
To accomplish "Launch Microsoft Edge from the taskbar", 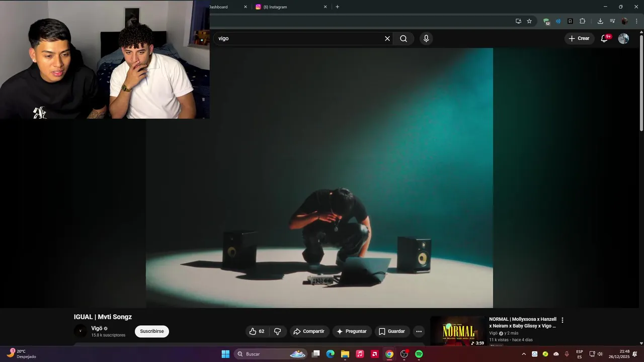I will [x=330, y=354].
